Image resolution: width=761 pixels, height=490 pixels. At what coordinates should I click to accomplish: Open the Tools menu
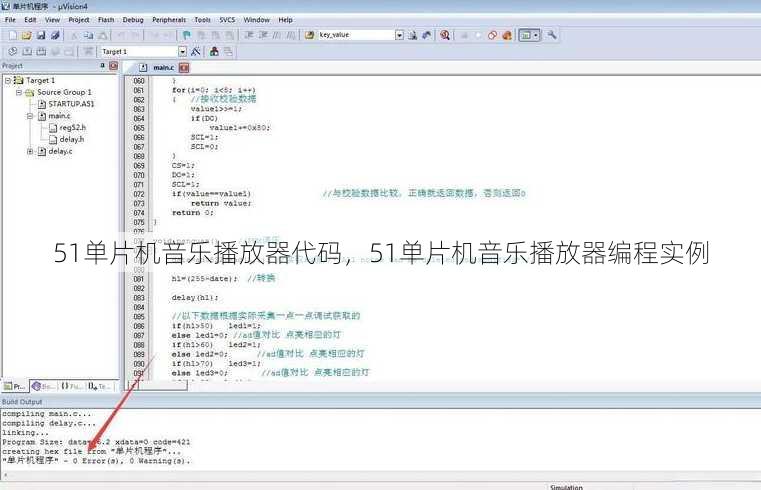pos(202,20)
